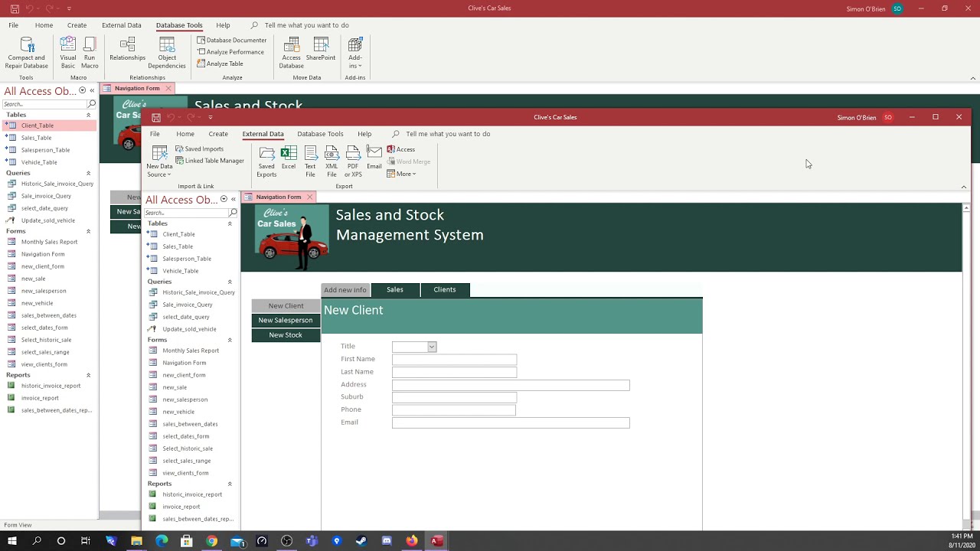Open Linked Table Manager in front window

[x=210, y=161]
